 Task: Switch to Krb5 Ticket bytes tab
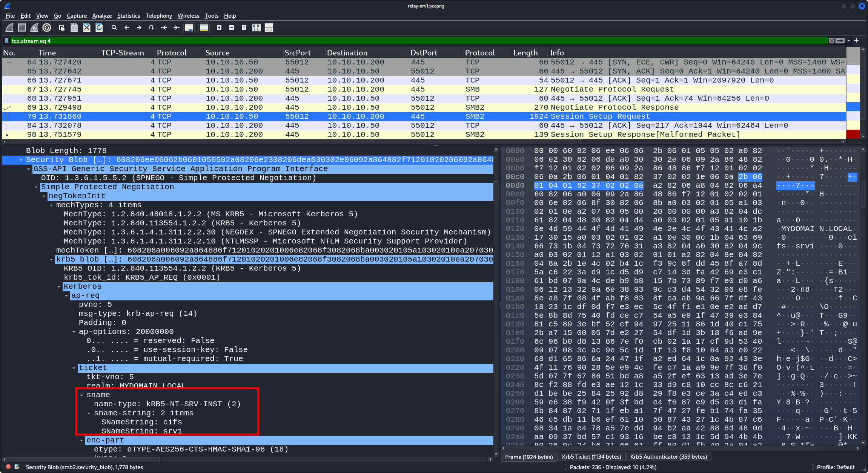(591, 456)
